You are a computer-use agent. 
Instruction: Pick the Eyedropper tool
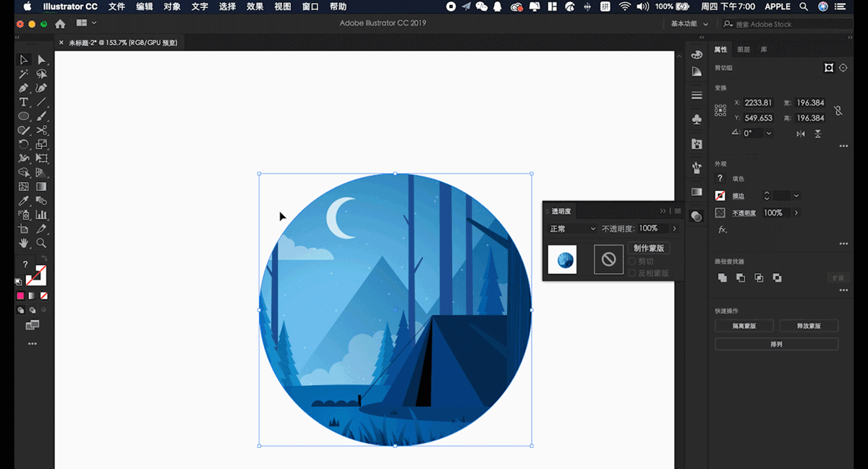pos(23,200)
